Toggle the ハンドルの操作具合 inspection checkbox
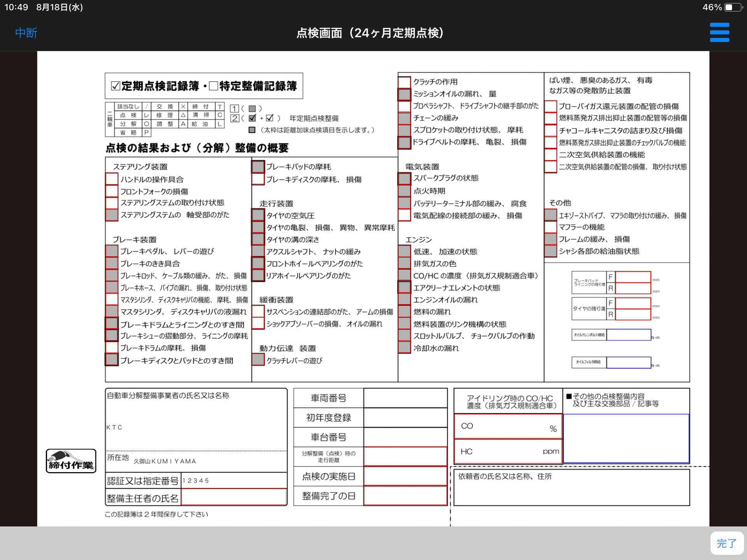Viewport: 747px width, 560px height. point(111,179)
